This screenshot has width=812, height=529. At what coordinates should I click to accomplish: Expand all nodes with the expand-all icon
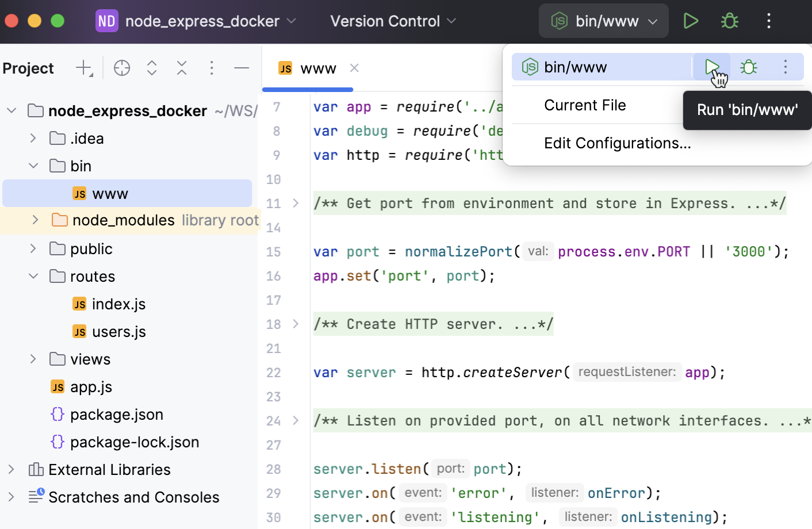(151, 68)
